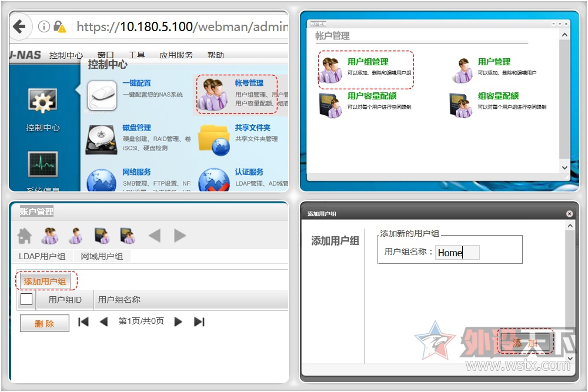
Task: Open the 控制中心 menu in the top bar
Action: coord(66,55)
